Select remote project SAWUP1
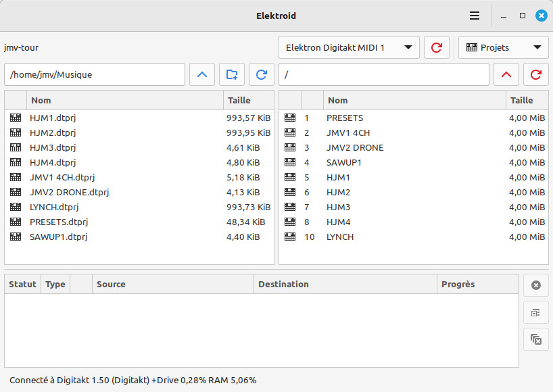 (x=414, y=162)
